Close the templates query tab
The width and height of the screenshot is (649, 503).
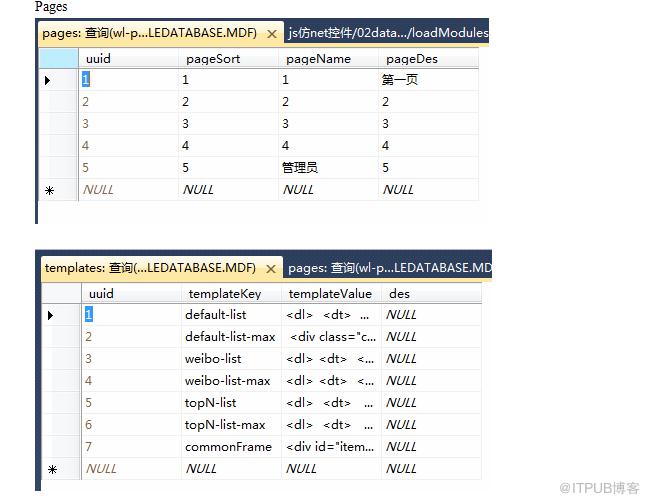point(271,269)
